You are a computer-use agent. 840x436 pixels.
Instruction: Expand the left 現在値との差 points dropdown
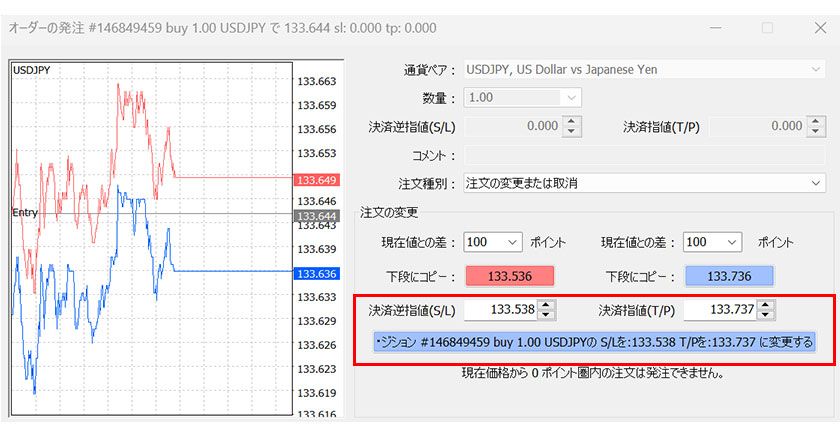[493, 242]
